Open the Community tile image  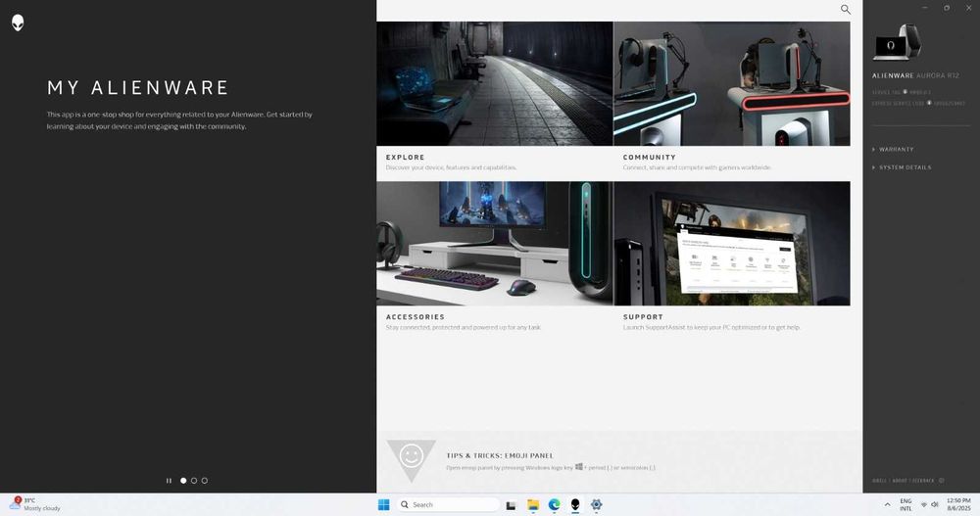pos(732,83)
